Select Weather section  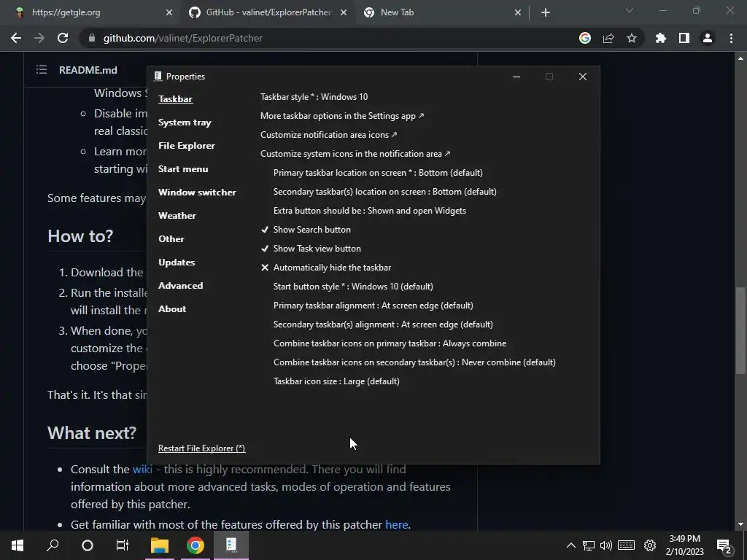click(x=177, y=216)
